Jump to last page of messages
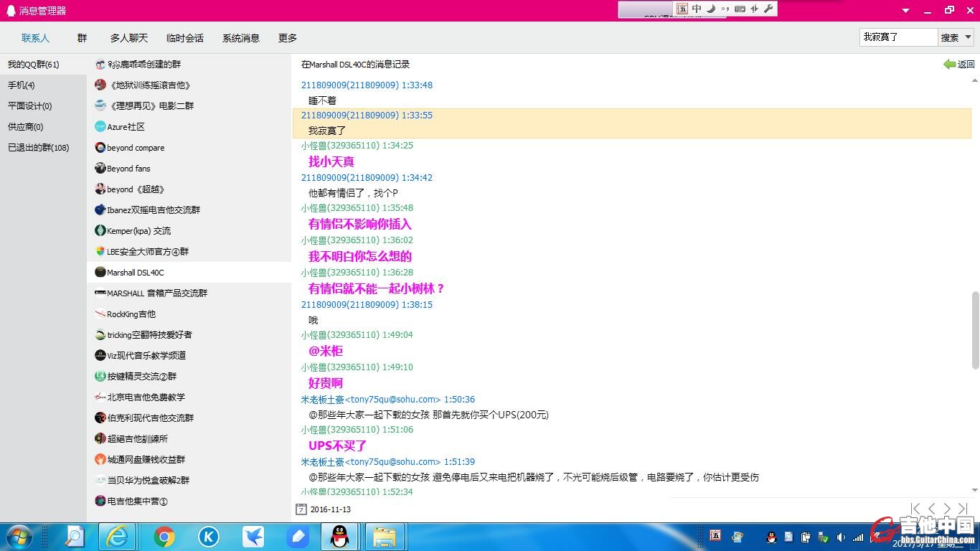Viewport: 980px width, 551px height. coord(963,509)
